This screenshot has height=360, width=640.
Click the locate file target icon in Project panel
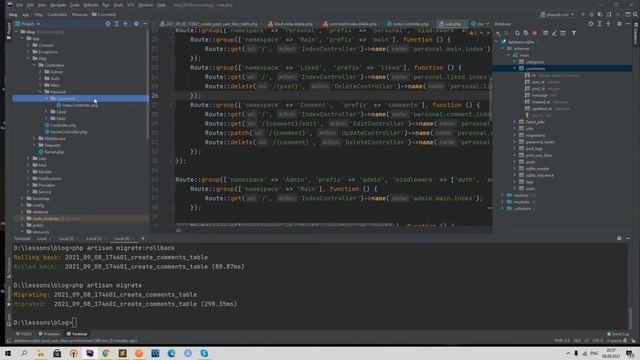[108, 24]
